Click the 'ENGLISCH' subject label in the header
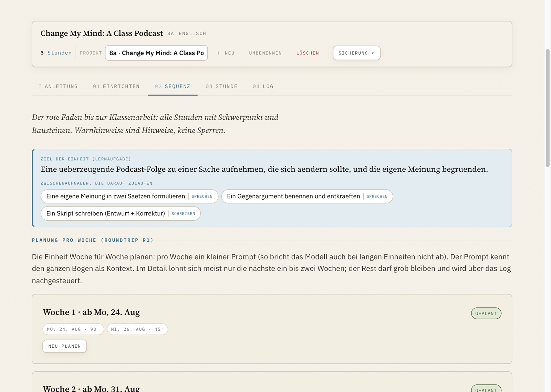 193,33
